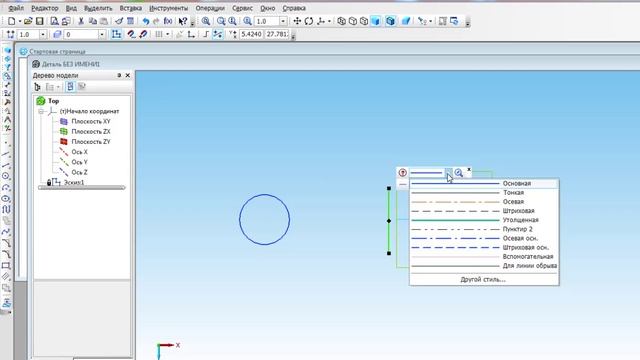The width and height of the screenshot is (640, 360).
Task: Open the grid settings dropdown arrow
Action: click(x=167, y=35)
